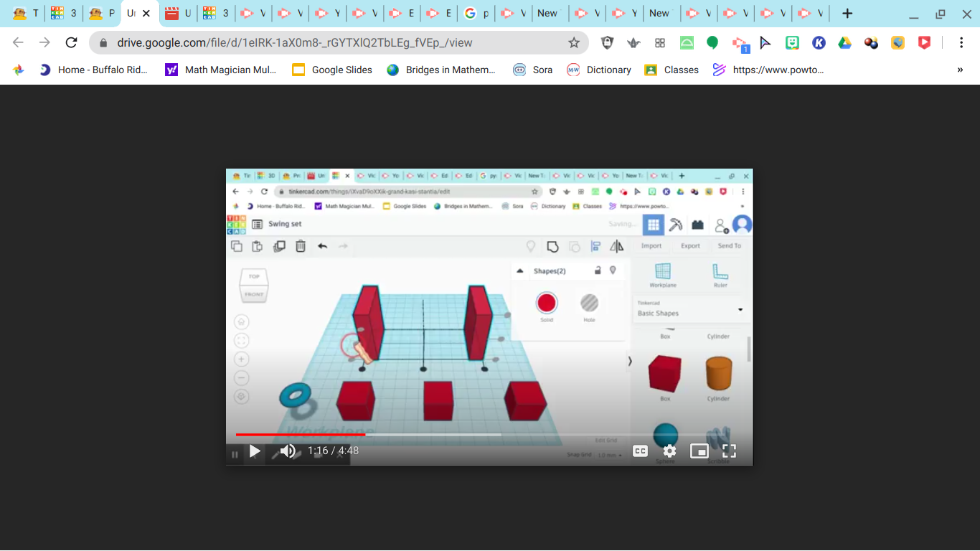The height and width of the screenshot is (551, 980).
Task: Reload the current page
Action: tap(71, 42)
